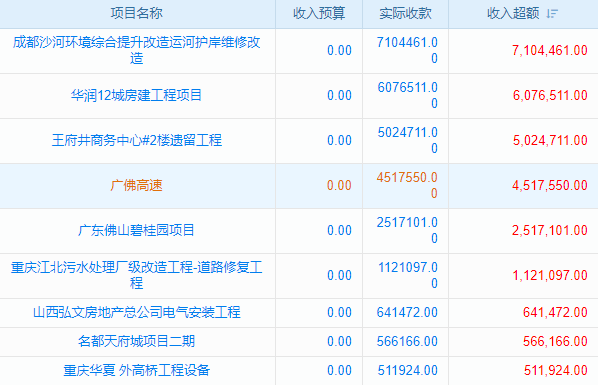Click the 0.00 budget in 重庆华夏 外高桥 row
Viewport: 598px width, 385px height.
[x=339, y=370]
